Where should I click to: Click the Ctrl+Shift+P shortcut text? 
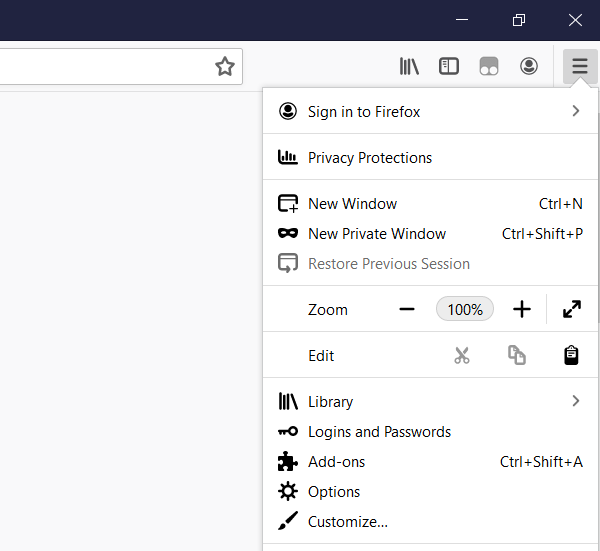[542, 234]
